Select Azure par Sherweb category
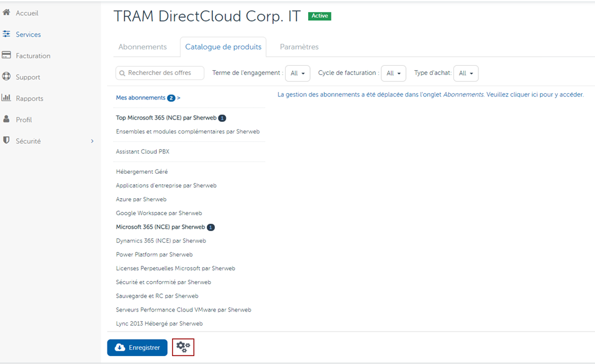 click(x=141, y=199)
